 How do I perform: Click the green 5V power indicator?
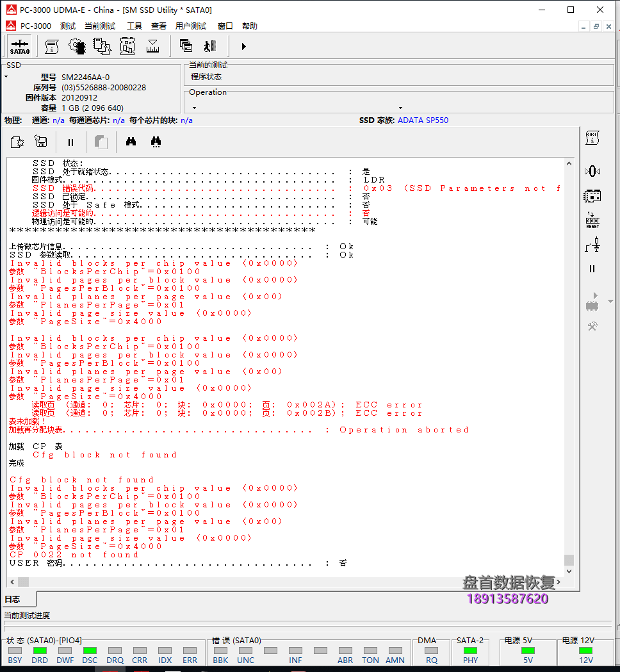528,651
